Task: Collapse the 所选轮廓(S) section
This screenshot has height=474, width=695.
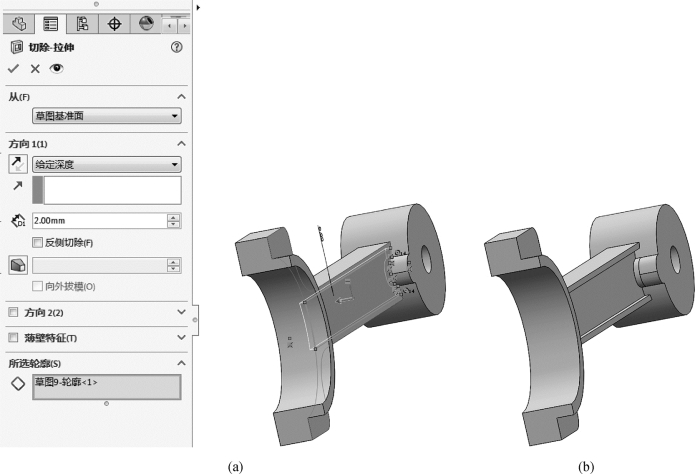Action: click(181, 363)
